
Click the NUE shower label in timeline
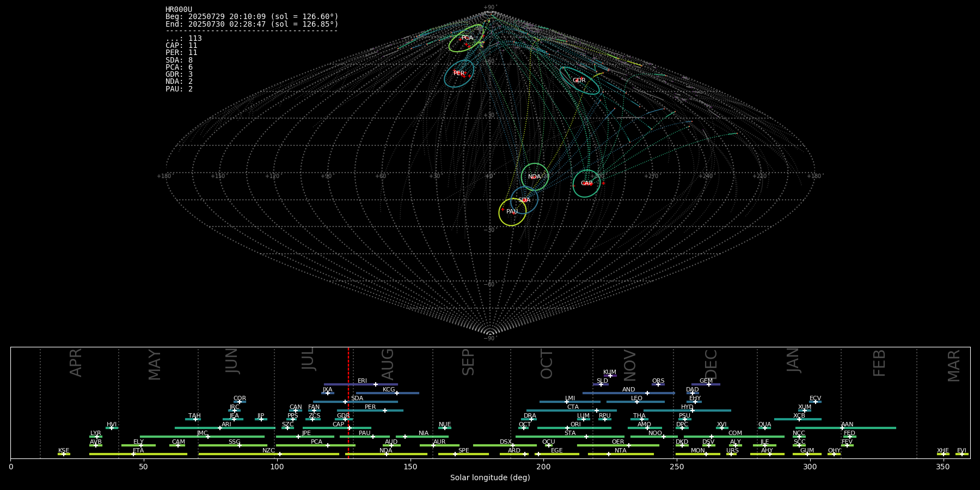coord(445,425)
